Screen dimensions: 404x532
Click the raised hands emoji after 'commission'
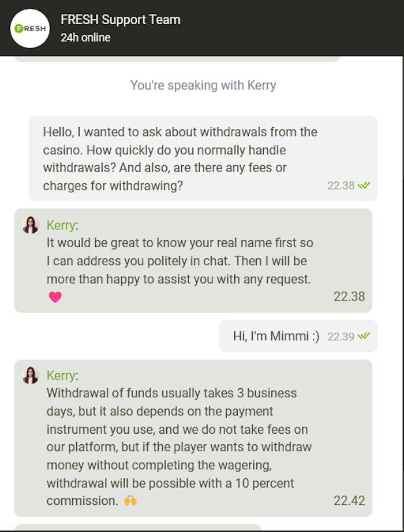click(130, 500)
